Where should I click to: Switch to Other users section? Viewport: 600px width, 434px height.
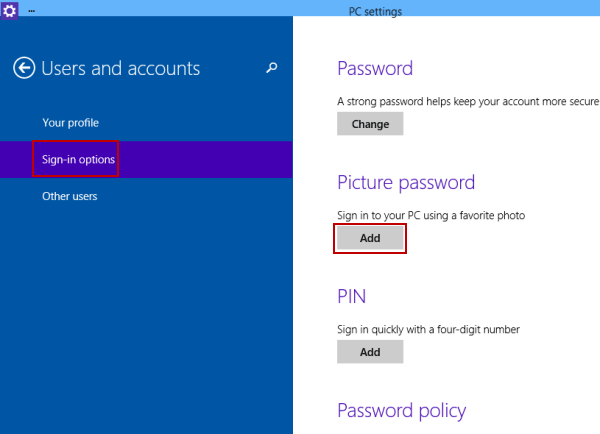[x=70, y=196]
